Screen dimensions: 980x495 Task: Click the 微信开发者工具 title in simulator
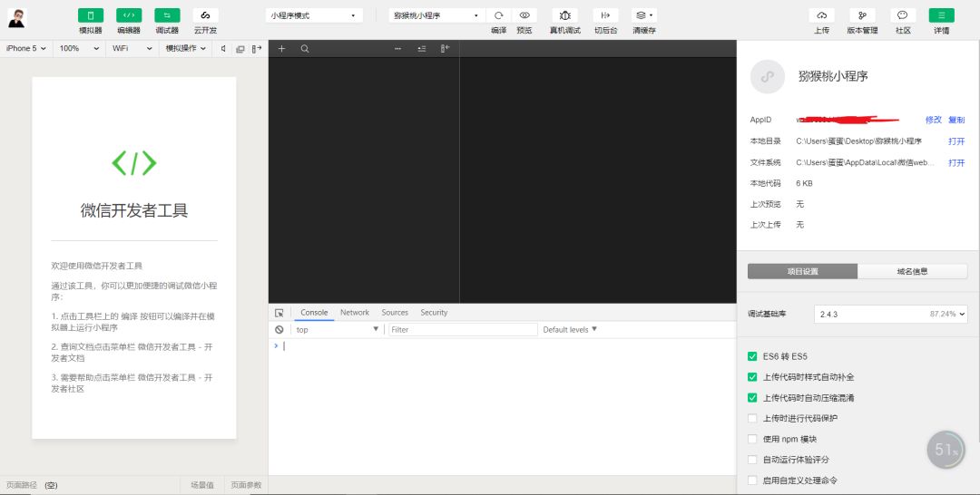pos(134,210)
